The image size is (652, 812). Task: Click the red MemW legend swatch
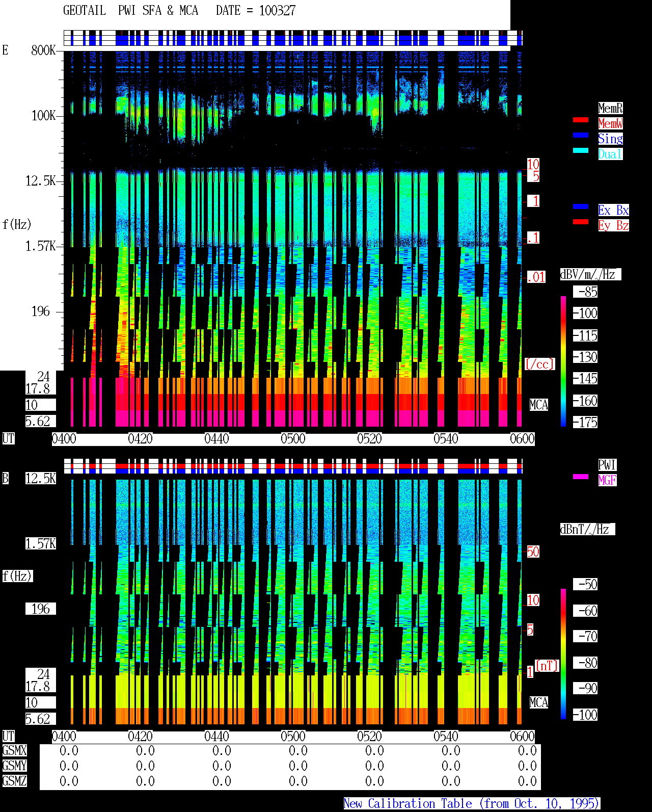pos(581,120)
